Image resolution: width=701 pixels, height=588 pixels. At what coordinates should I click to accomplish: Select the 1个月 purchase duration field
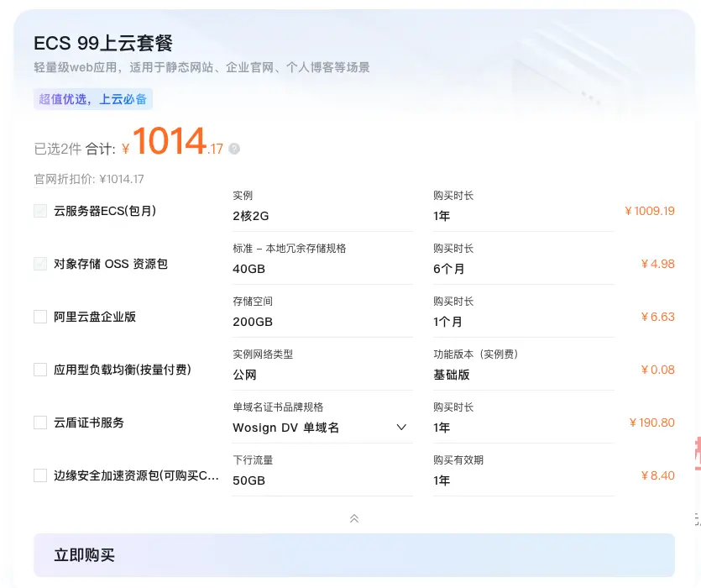point(524,322)
